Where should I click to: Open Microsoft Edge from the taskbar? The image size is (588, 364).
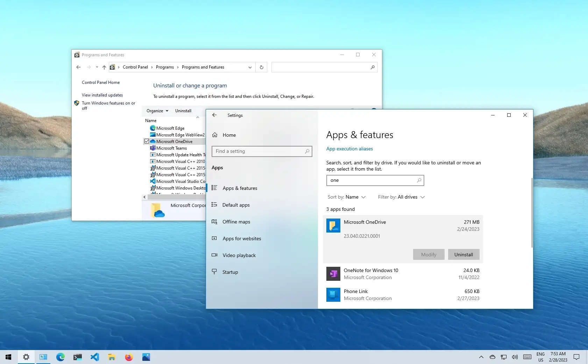(61, 357)
